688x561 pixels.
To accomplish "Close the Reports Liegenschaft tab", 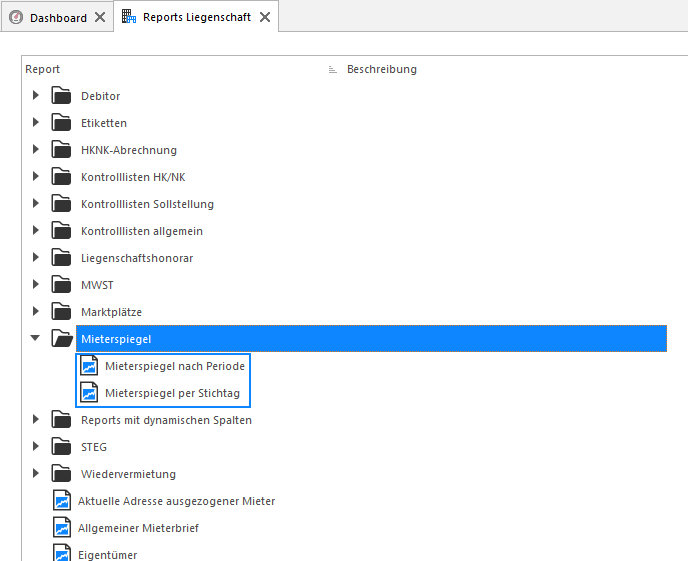I will 265,17.
